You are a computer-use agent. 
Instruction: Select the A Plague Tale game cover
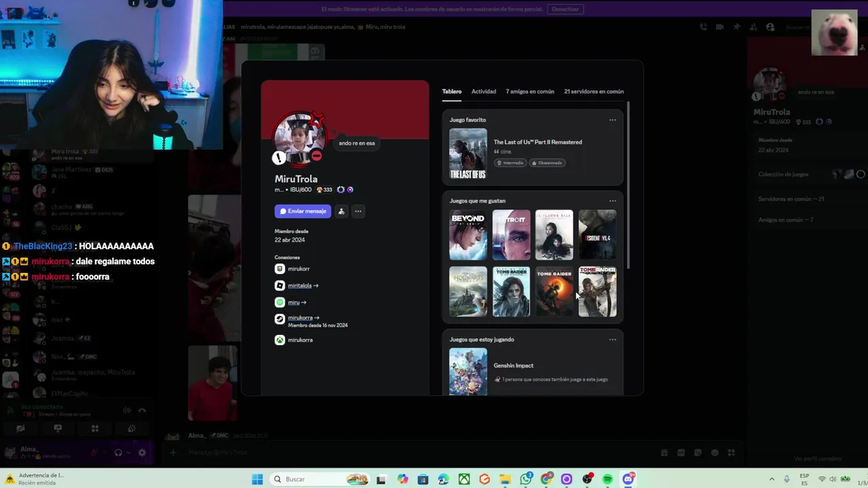click(554, 235)
